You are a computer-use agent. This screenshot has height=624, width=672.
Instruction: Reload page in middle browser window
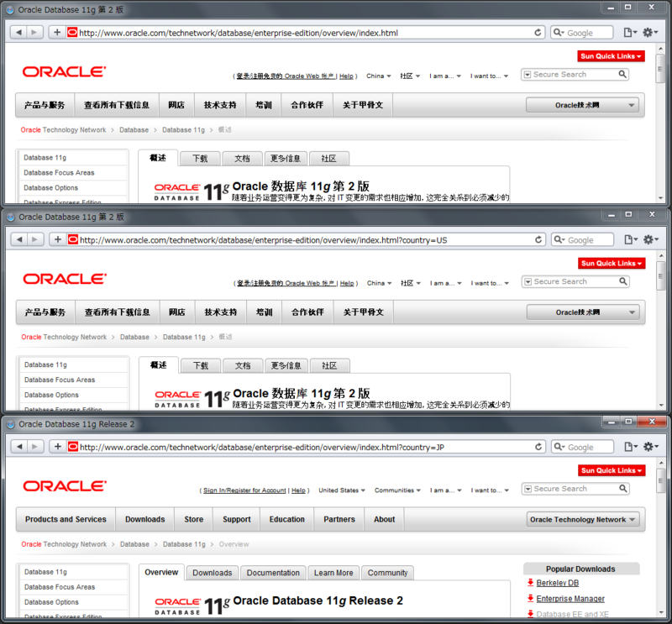point(538,239)
